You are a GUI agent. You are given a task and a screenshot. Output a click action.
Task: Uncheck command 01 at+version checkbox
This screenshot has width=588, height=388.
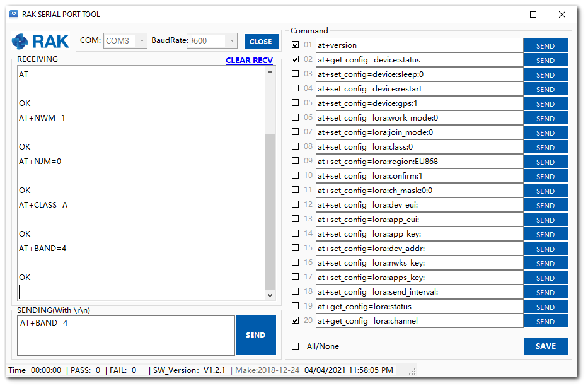pos(296,45)
